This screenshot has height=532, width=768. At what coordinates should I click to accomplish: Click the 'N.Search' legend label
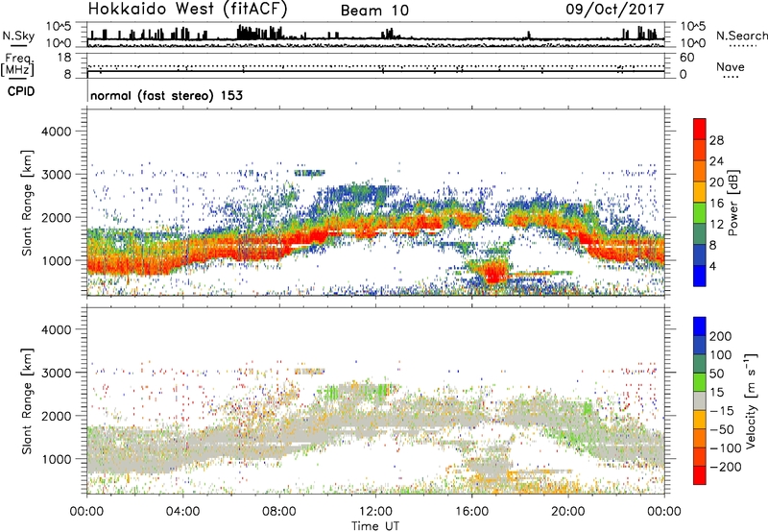tap(741, 36)
